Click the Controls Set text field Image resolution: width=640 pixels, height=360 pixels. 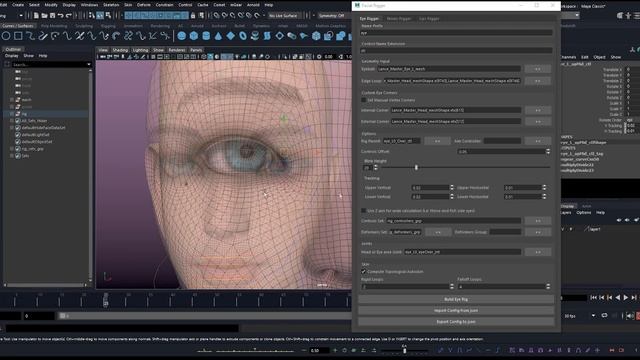coord(453,221)
